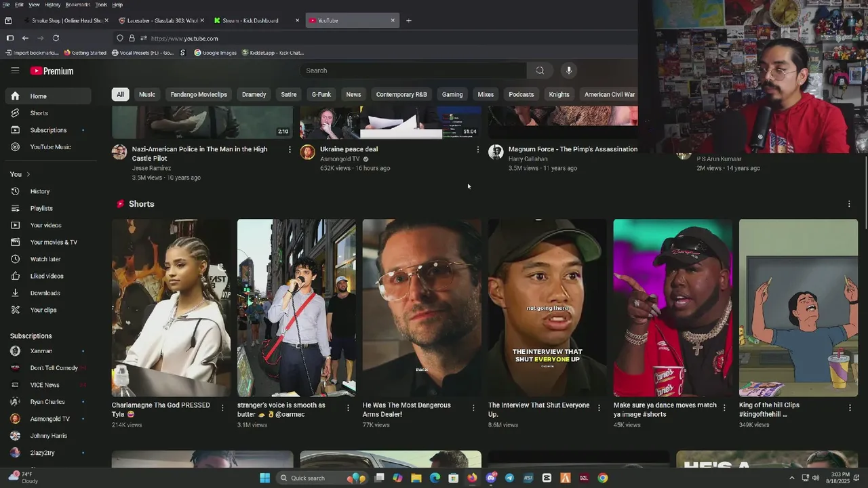
Task: Open Downloads in the sidebar
Action: pyautogui.click(x=47, y=293)
